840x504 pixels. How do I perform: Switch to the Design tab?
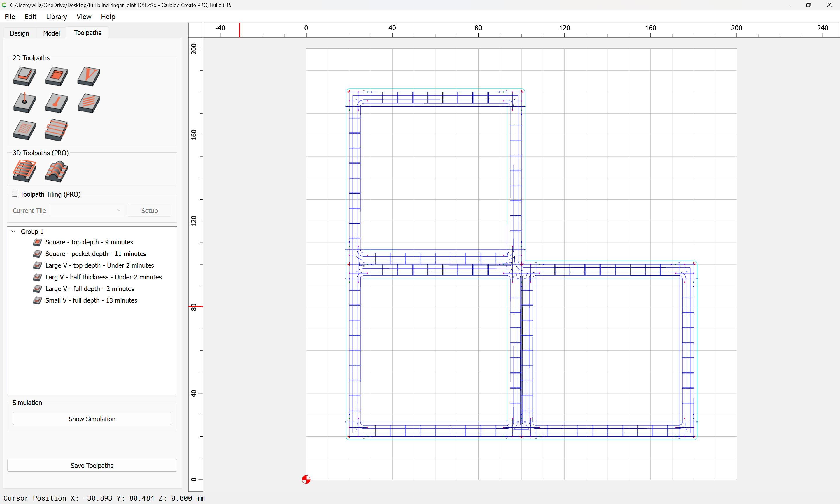click(19, 33)
